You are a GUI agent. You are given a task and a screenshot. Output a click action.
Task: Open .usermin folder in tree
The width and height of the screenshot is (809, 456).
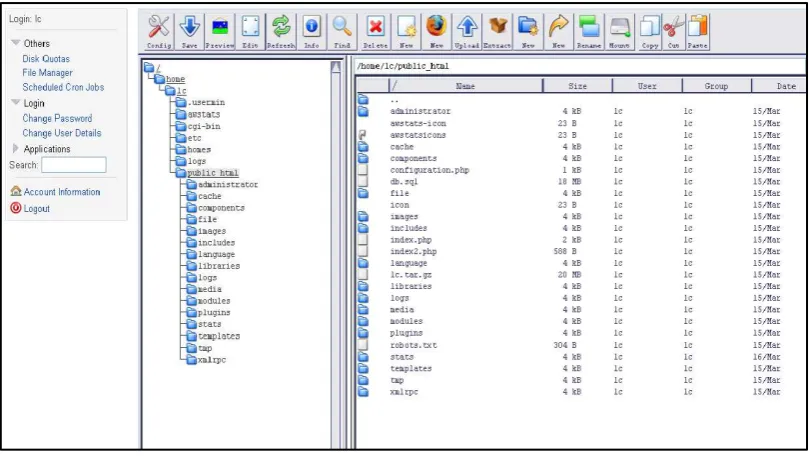coord(200,102)
